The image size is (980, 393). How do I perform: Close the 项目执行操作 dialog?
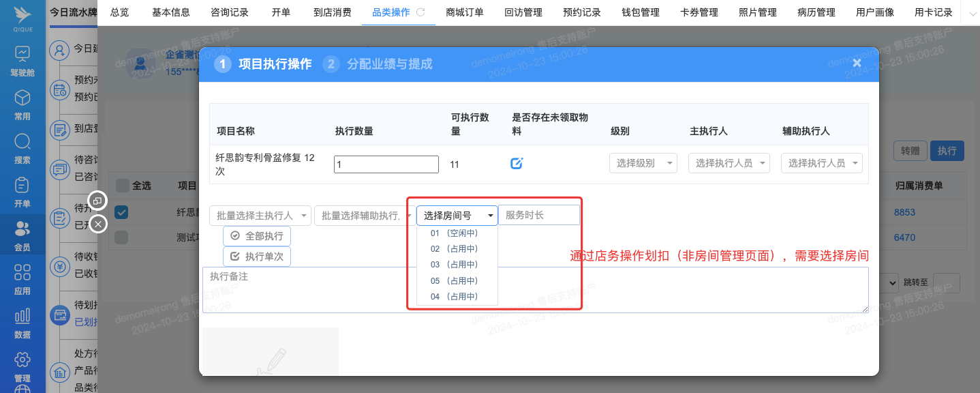pos(857,63)
